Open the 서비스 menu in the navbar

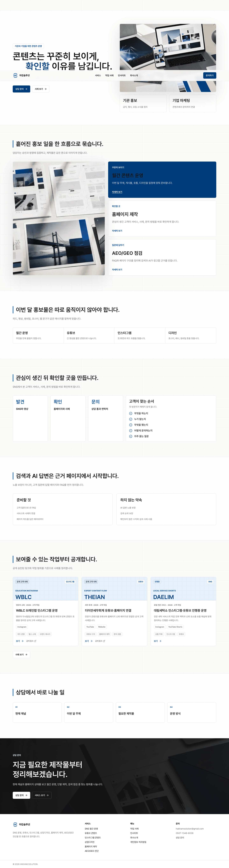pyautogui.click(x=98, y=75)
